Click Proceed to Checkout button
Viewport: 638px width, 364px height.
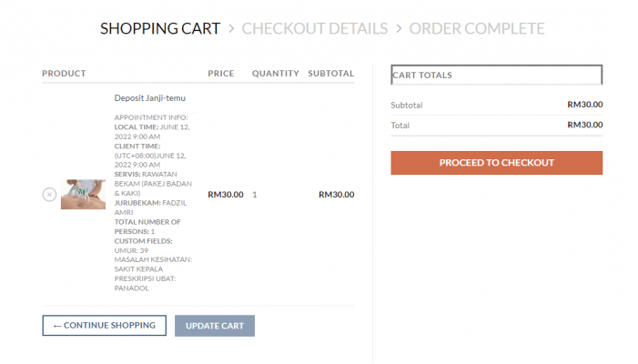[496, 163]
